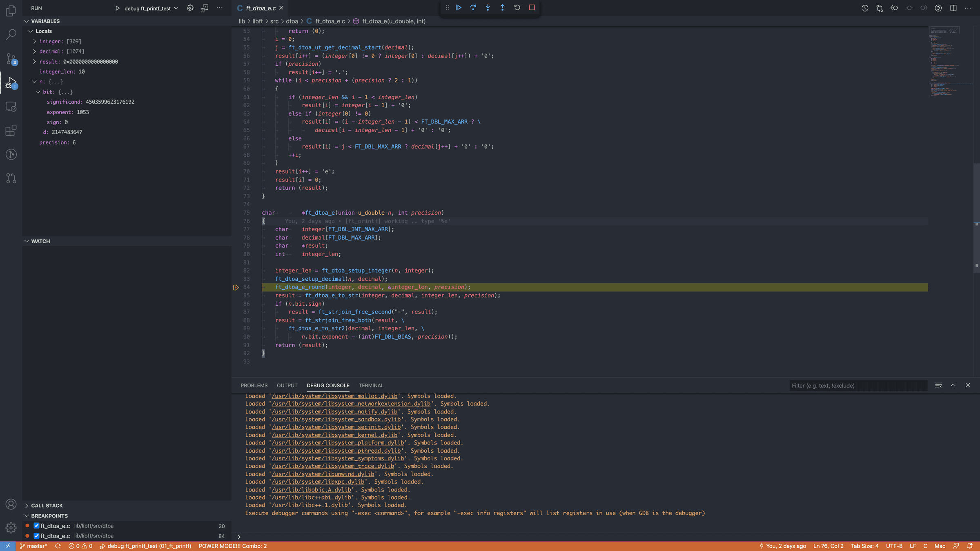This screenshot has width=980, height=551.
Task: Click the Debug Console filter input
Action: click(857, 385)
